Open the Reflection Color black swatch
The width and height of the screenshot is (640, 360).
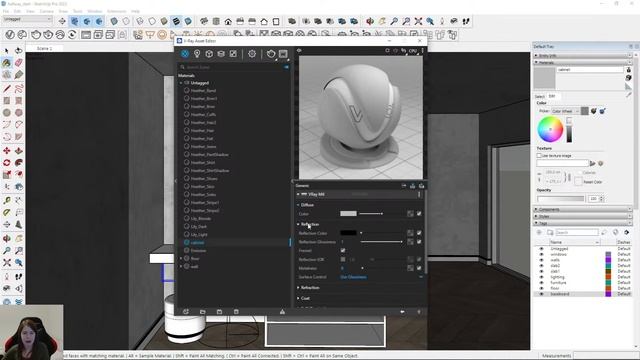pos(348,233)
